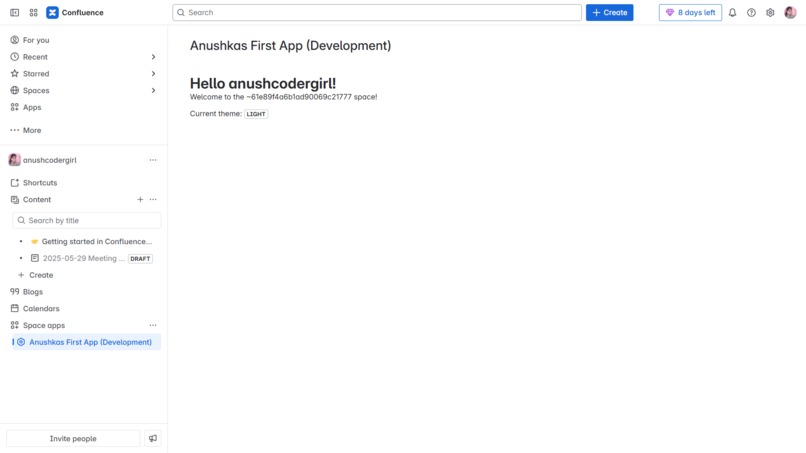The image size is (806, 453).
Task: Expand the Spaces submenu chevron
Action: click(x=153, y=90)
